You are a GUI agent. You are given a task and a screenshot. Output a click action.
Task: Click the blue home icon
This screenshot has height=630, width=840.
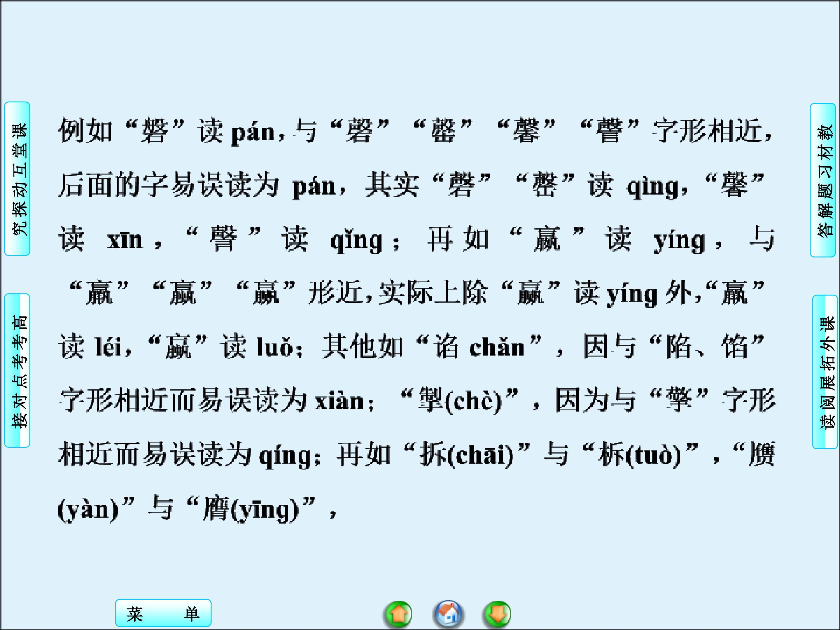[448, 614]
